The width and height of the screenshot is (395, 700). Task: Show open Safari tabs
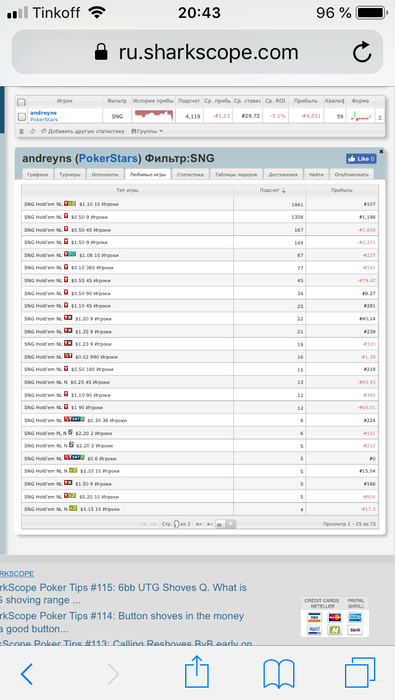[360, 674]
